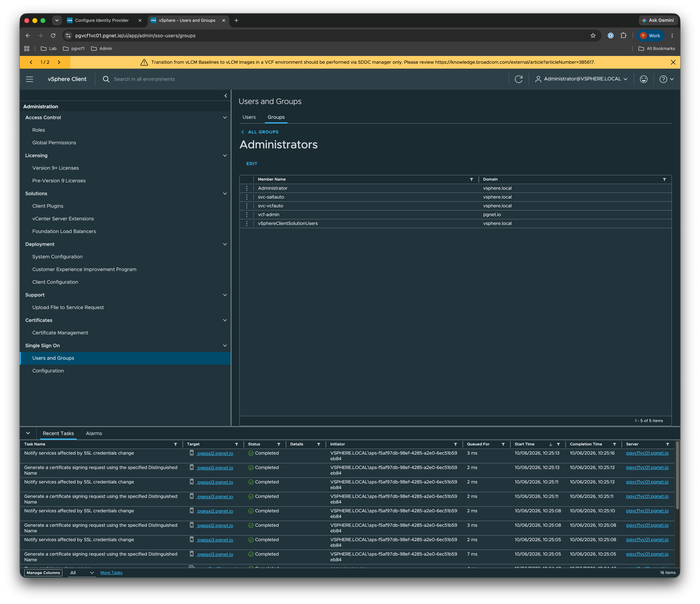
Task: Switch to the Alarms tab
Action: [94, 434]
